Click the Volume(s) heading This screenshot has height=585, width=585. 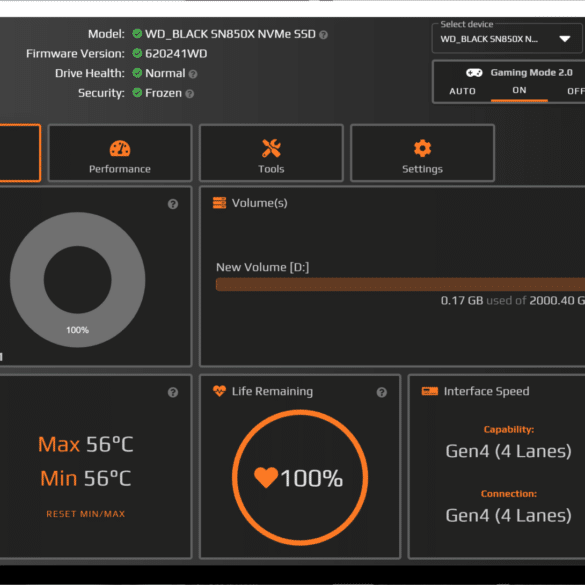point(260,203)
